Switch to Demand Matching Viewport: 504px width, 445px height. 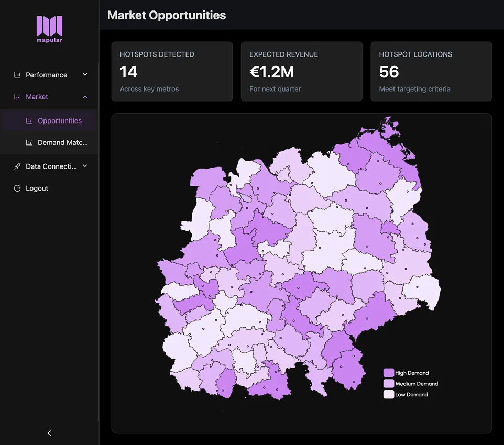click(x=59, y=142)
